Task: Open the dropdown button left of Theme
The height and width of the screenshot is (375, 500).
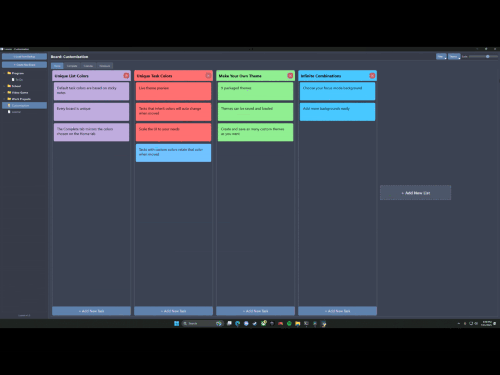Action: (x=441, y=57)
